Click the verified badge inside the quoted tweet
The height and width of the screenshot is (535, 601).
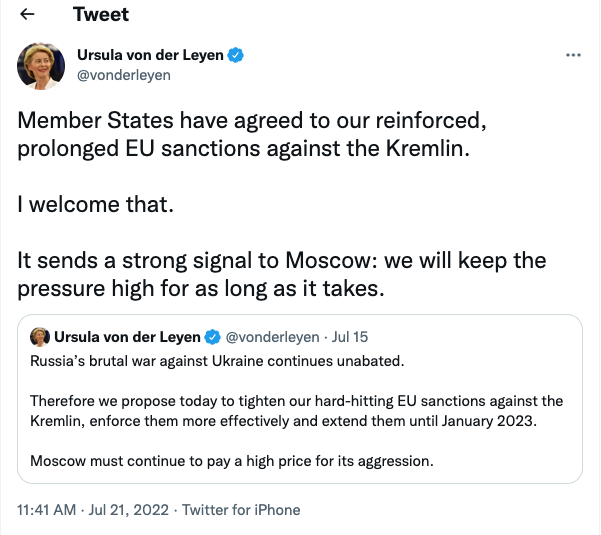[x=212, y=336]
